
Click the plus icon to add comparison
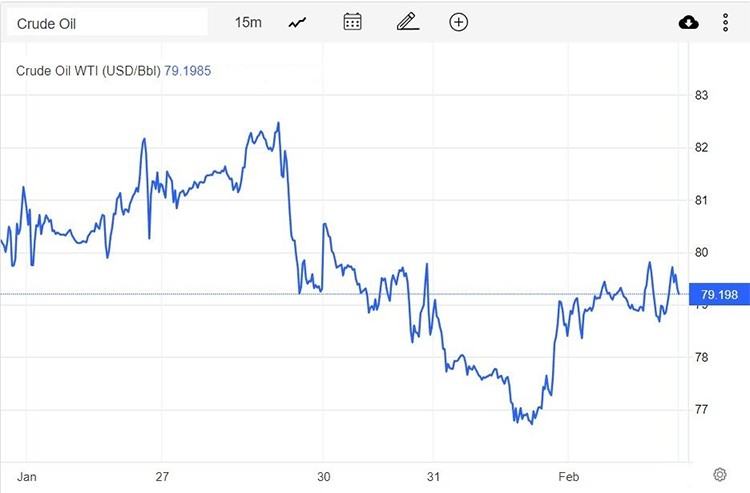pos(459,22)
